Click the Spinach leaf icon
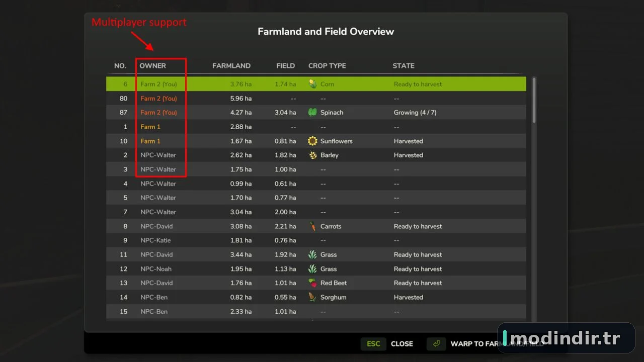 pyautogui.click(x=312, y=112)
